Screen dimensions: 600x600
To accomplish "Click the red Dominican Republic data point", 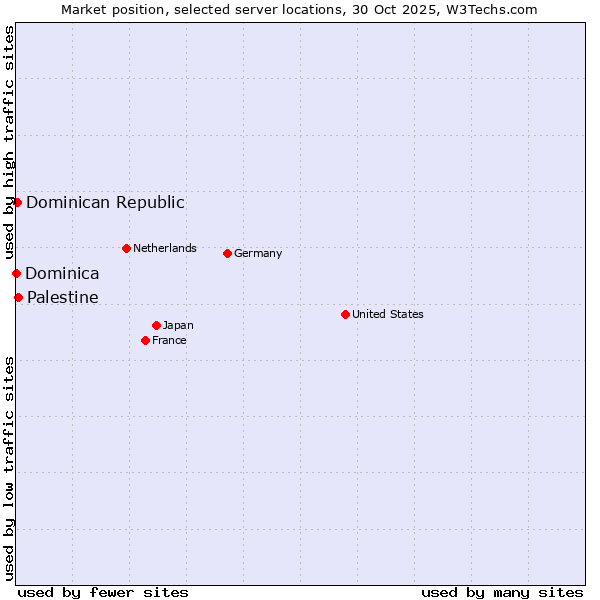I will click(17, 202).
